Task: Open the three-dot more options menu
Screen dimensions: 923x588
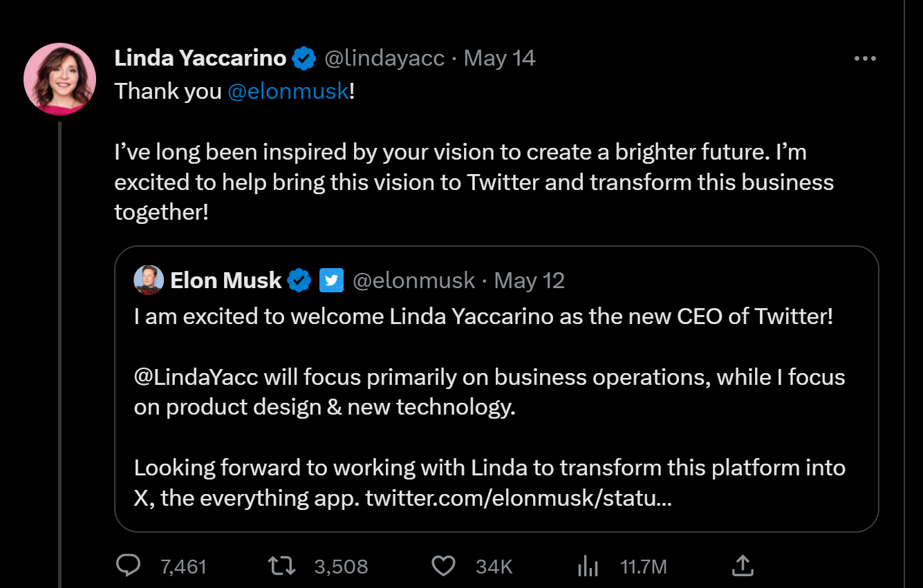Action: [x=865, y=59]
